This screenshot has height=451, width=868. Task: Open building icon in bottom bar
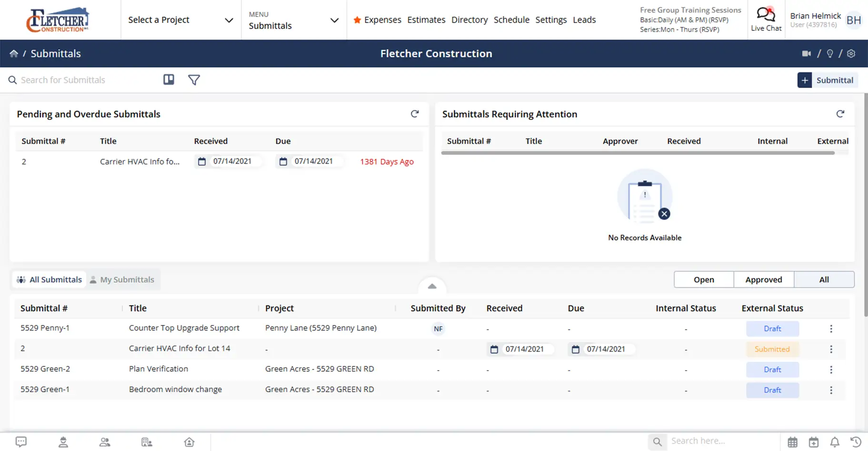[147, 442]
